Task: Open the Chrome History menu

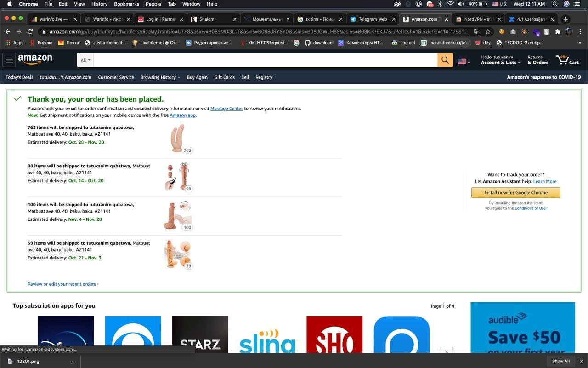Action: tap(99, 4)
